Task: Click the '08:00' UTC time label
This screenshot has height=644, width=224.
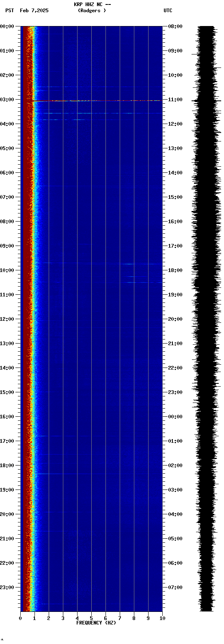Action: tap(175, 26)
